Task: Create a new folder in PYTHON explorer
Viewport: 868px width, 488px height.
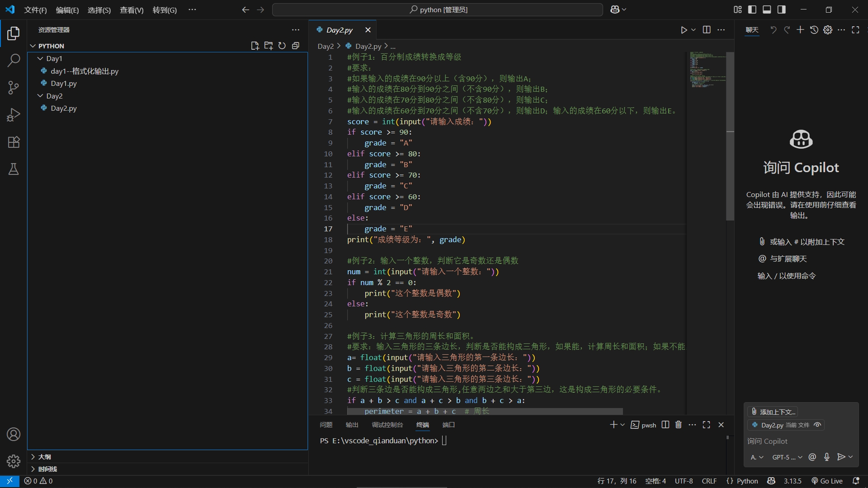Action: 269,46
